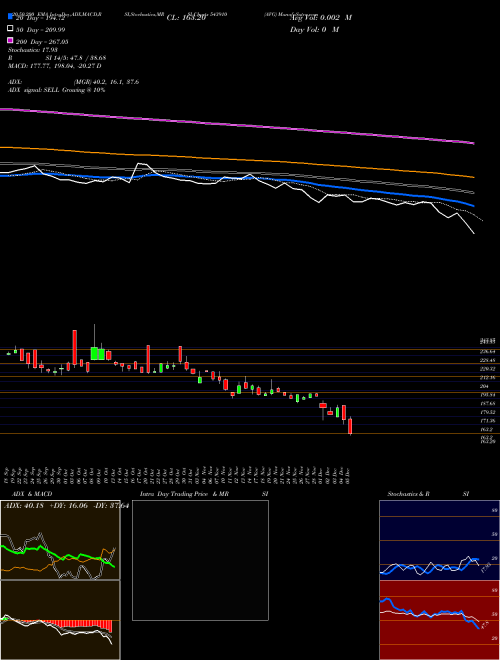Image resolution: width=500 pixels, height=660 pixels.
Task: Click the large green candlestick with long wick
Action: pos(94,353)
